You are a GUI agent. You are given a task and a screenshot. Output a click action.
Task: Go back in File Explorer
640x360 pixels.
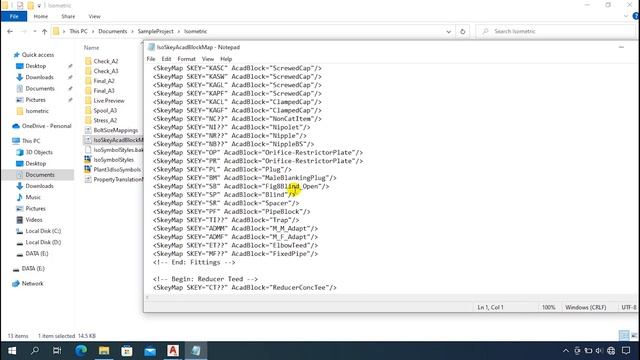point(10,31)
